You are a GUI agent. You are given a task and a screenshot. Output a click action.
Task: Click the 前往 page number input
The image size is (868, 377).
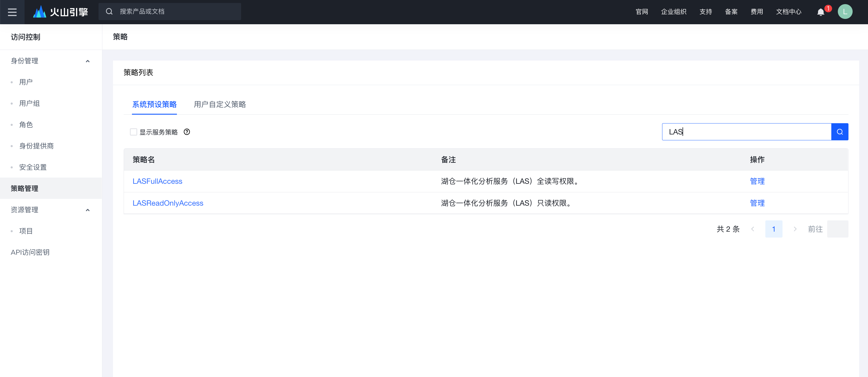click(x=838, y=229)
